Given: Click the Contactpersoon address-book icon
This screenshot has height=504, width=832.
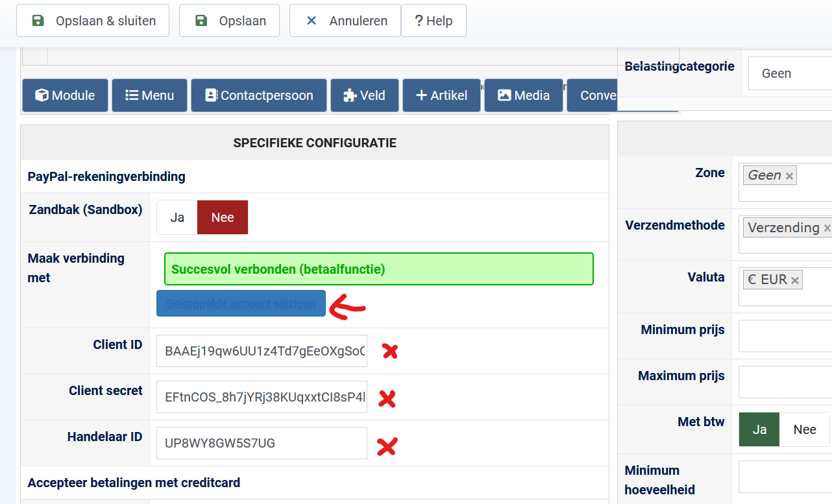Looking at the screenshot, I should (211, 95).
